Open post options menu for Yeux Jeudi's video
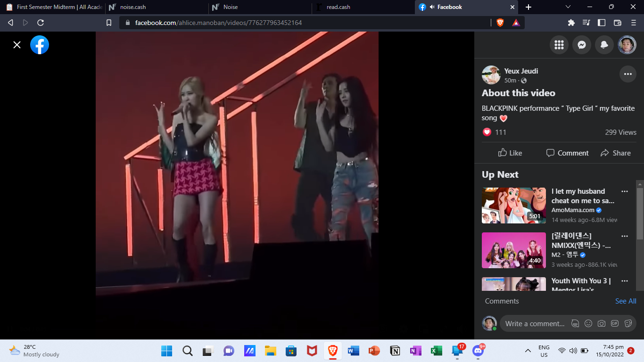 627,74
